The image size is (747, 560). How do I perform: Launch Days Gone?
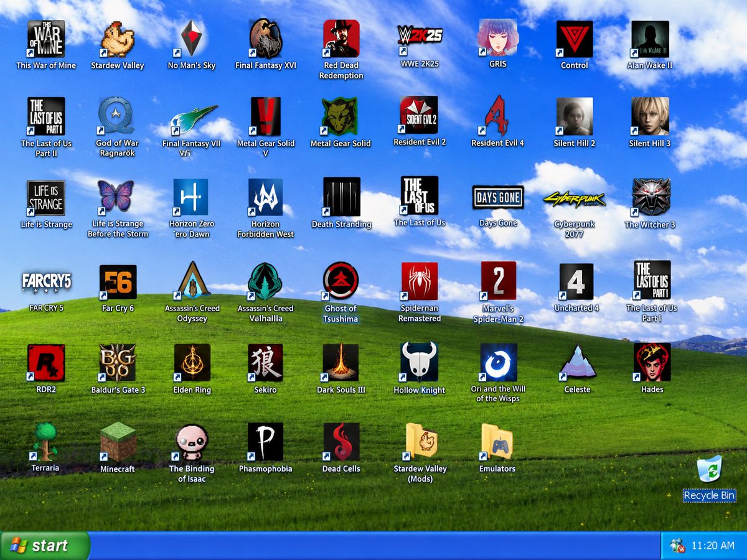point(497,198)
